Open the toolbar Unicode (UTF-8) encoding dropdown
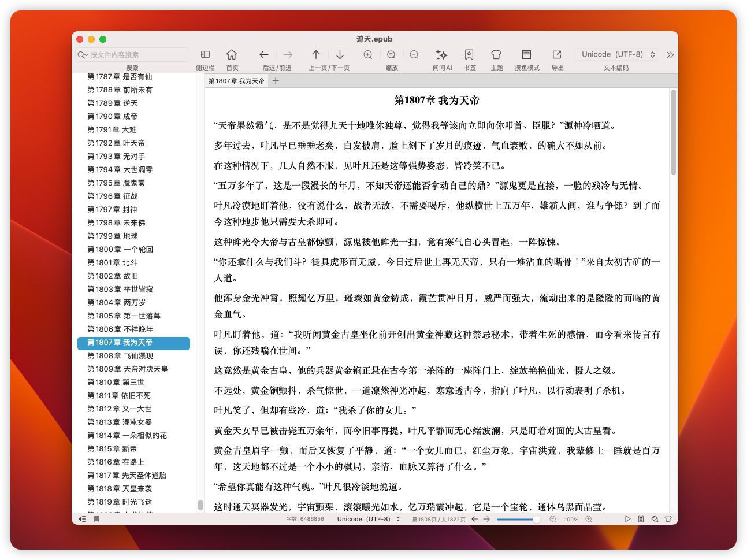Image resolution: width=747 pixels, height=560 pixels. point(618,54)
